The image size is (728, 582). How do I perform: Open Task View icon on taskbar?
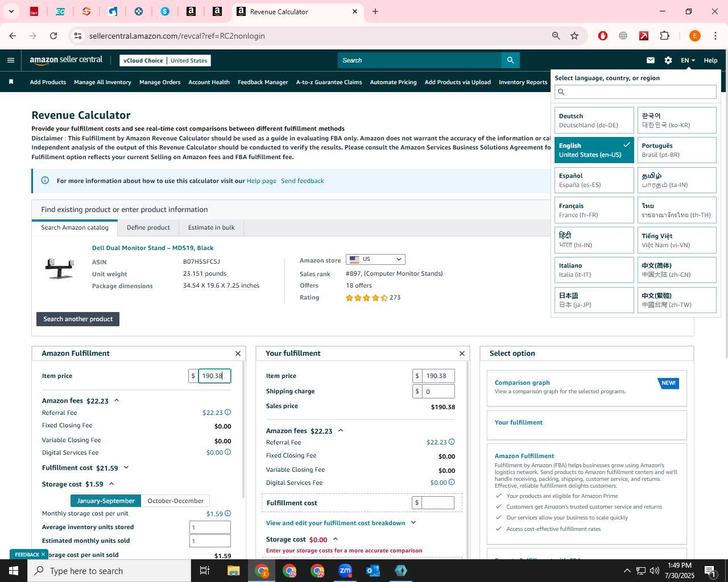tap(205, 571)
